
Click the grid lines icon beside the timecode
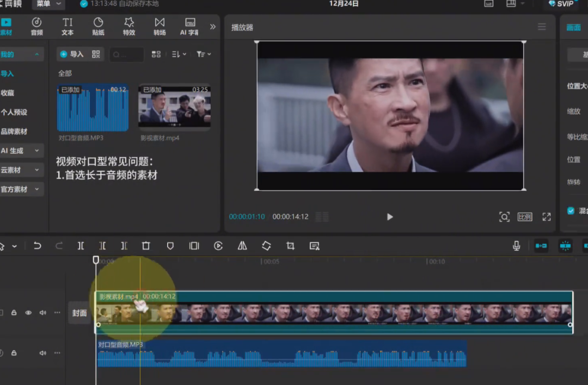click(x=322, y=217)
